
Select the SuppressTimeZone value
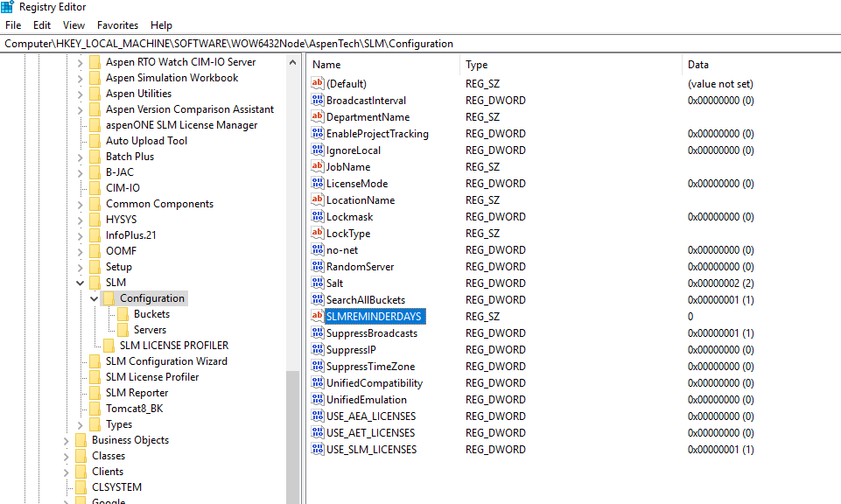(371, 367)
